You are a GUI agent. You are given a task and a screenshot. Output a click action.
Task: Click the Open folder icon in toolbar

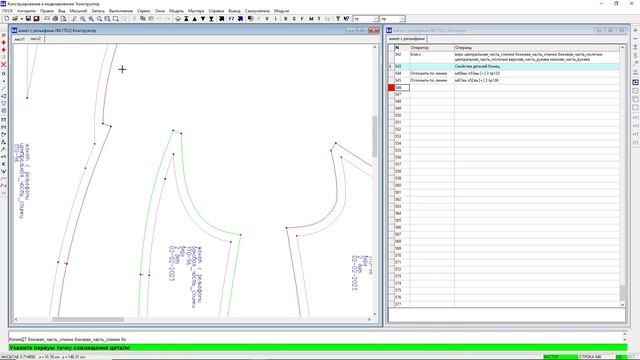tap(15, 19)
